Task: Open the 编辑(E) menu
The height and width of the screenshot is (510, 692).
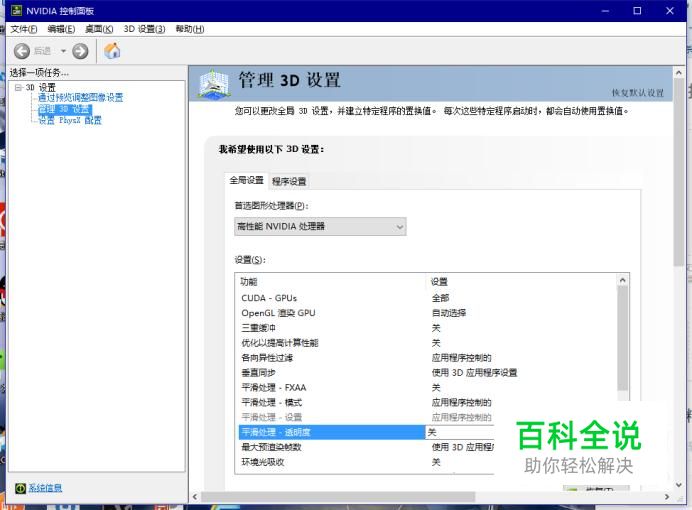Action: click(61, 29)
